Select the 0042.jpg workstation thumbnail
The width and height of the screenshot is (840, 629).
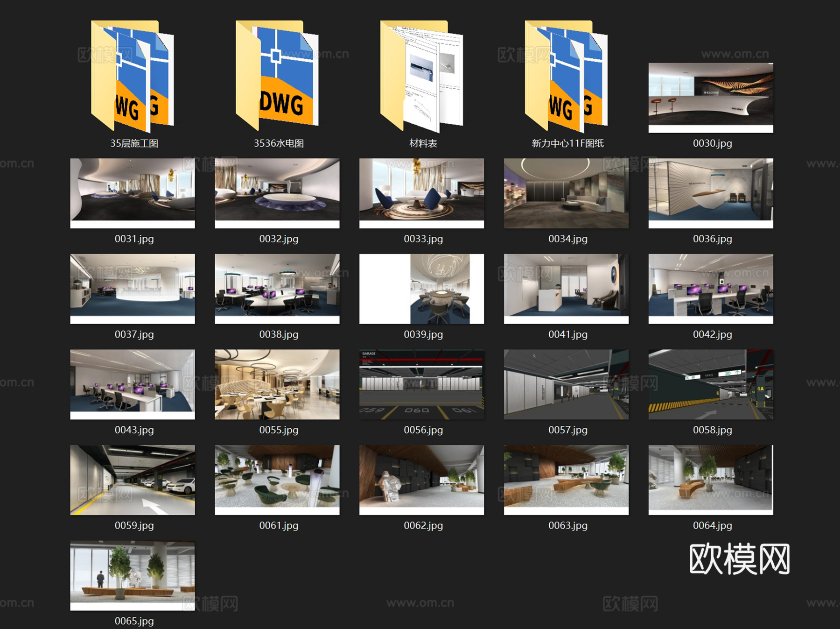click(711, 289)
